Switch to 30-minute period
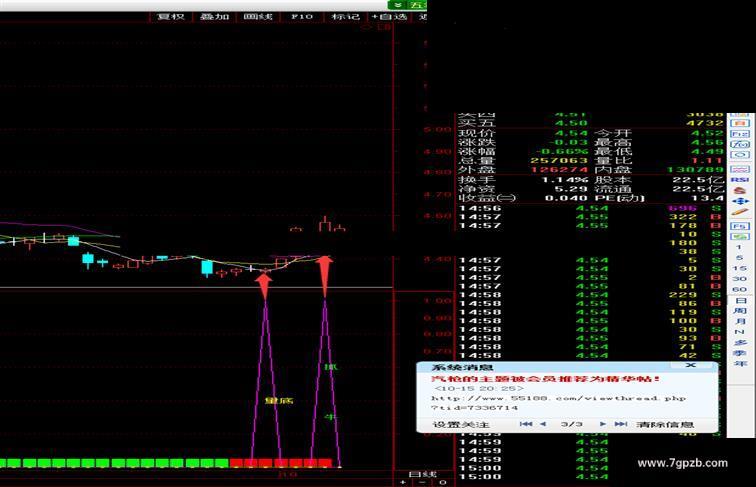 point(740,279)
